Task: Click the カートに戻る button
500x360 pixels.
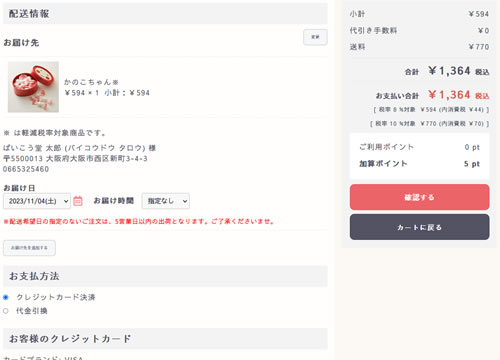Action: click(x=419, y=227)
